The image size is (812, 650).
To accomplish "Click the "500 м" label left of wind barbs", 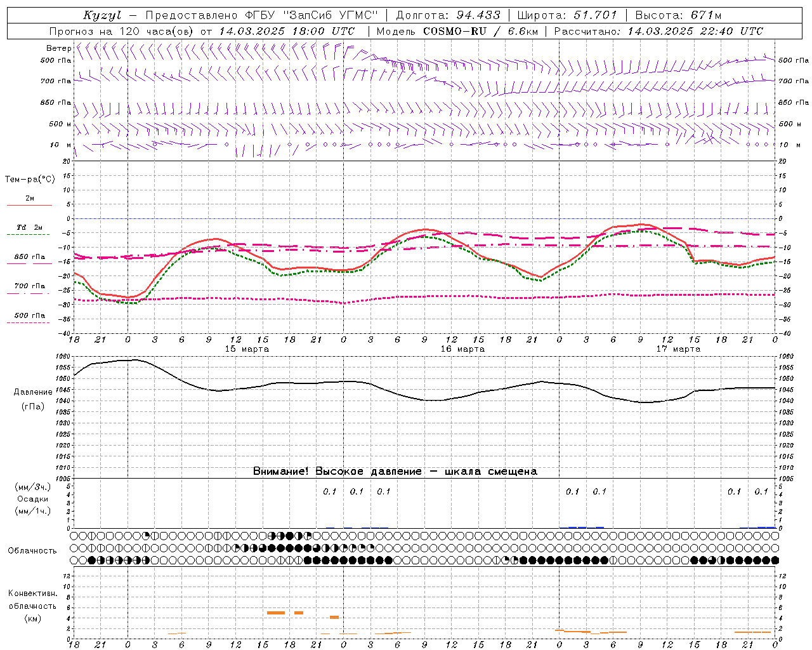I will click(60, 124).
